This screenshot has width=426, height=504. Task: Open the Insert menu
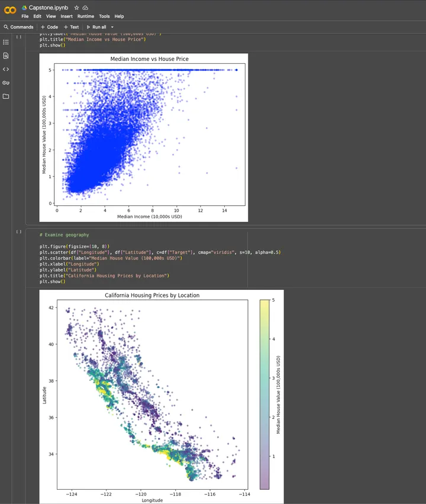[x=67, y=17]
